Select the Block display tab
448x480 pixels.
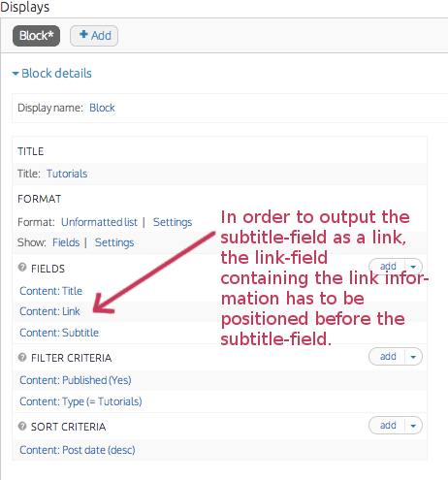tap(36, 36)
